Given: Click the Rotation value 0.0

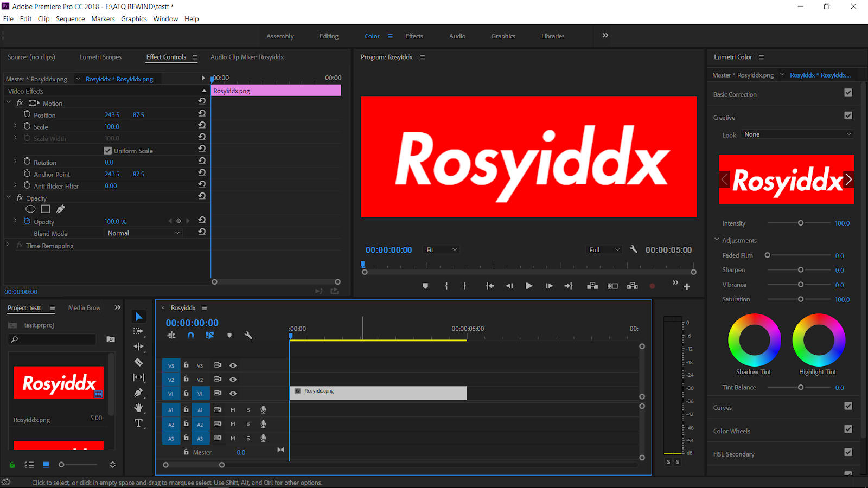Looking at the screenshot, I should (x=109, y=162).
